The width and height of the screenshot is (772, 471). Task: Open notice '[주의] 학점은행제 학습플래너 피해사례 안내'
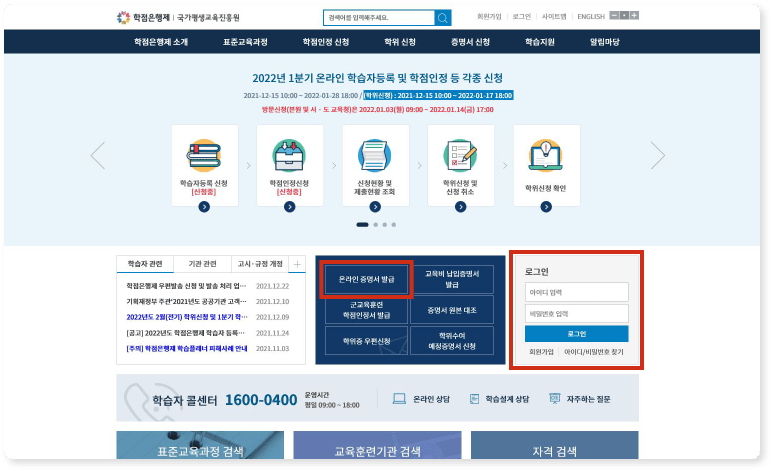click(187, 348)
